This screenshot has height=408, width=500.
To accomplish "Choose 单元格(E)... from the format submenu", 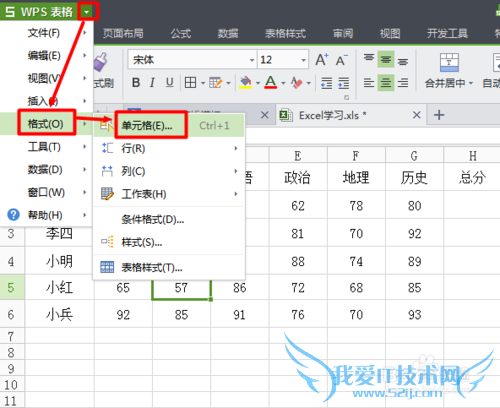I will (147, 126).
